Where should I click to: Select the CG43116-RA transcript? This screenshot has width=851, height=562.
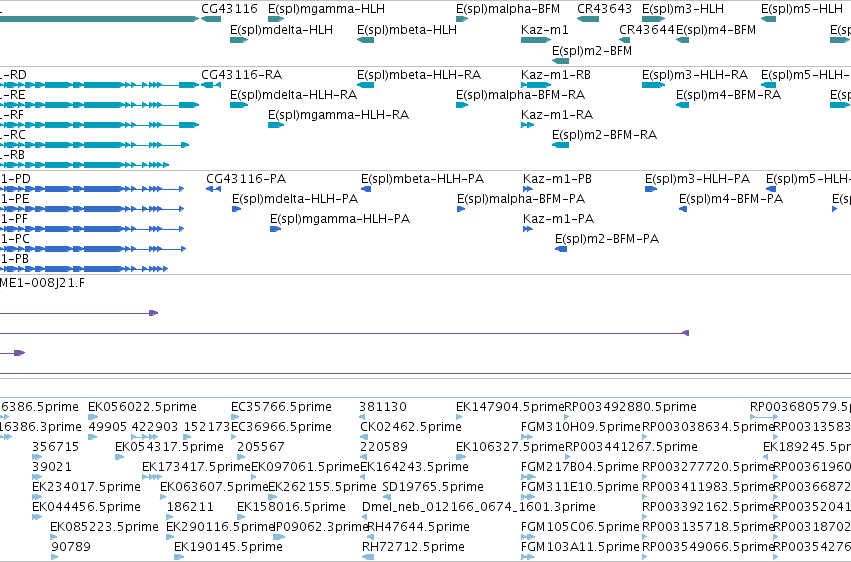click(211, 85)
